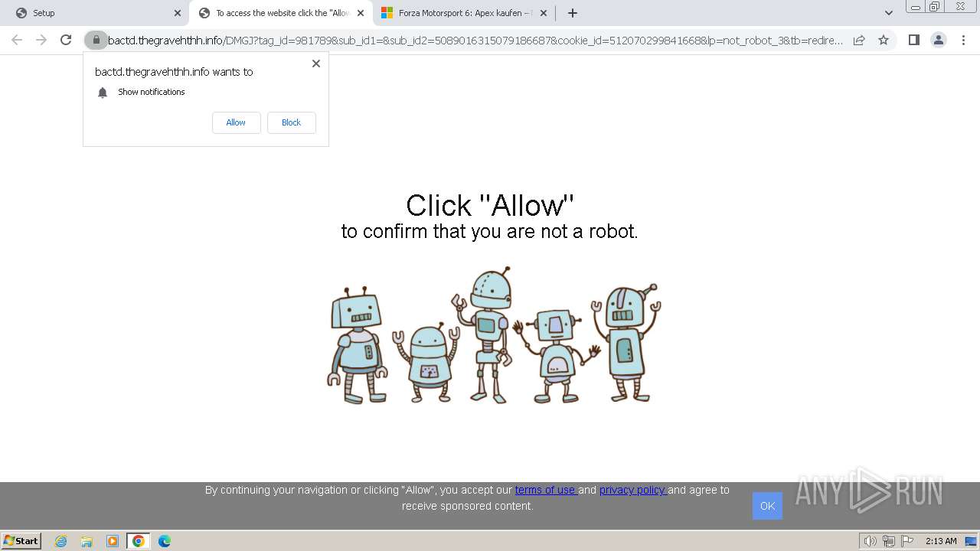Open Chrome's three-dot menu
The image size is (980, 551).
pyautogui.click(x=963, y=40)
